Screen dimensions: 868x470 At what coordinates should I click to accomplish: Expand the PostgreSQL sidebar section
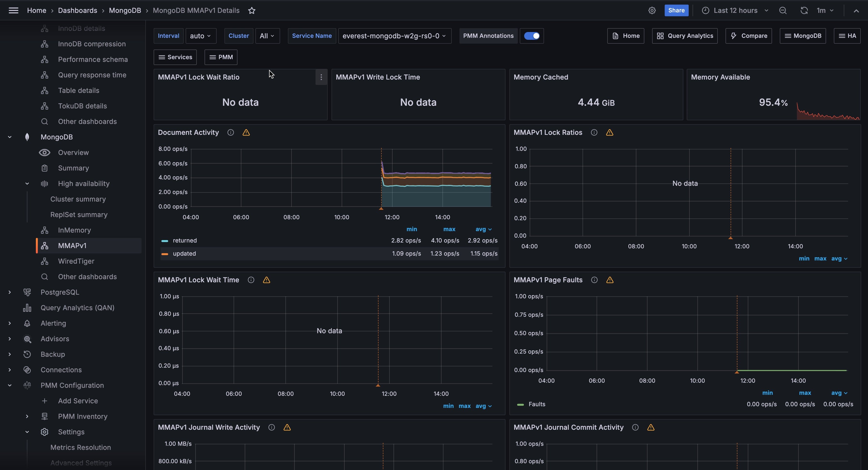(10, 292)
